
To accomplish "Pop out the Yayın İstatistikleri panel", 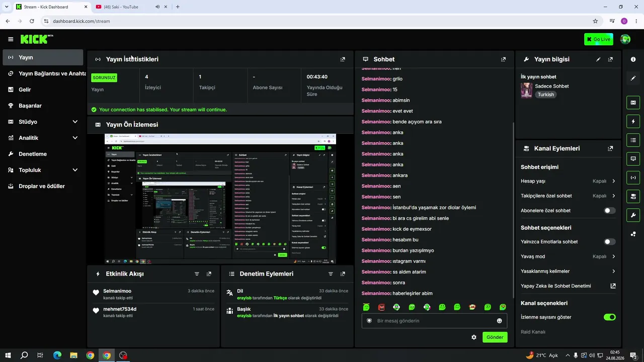I will [343, 59].
